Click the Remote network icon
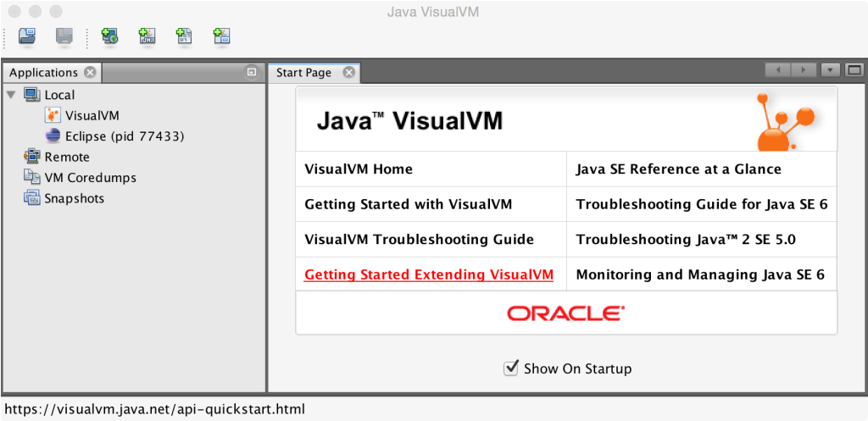Viewport: 868px width, 421px height. coord(32,157)
